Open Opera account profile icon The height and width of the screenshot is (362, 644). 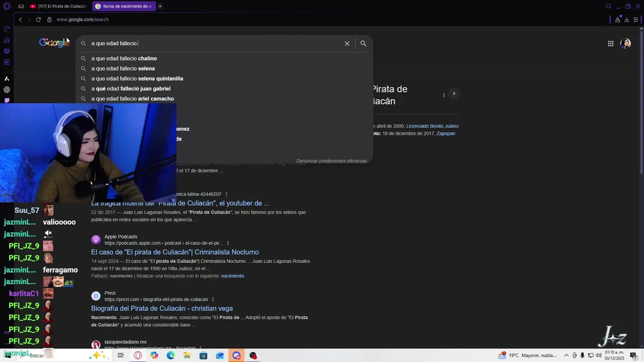tap(618, 20)
